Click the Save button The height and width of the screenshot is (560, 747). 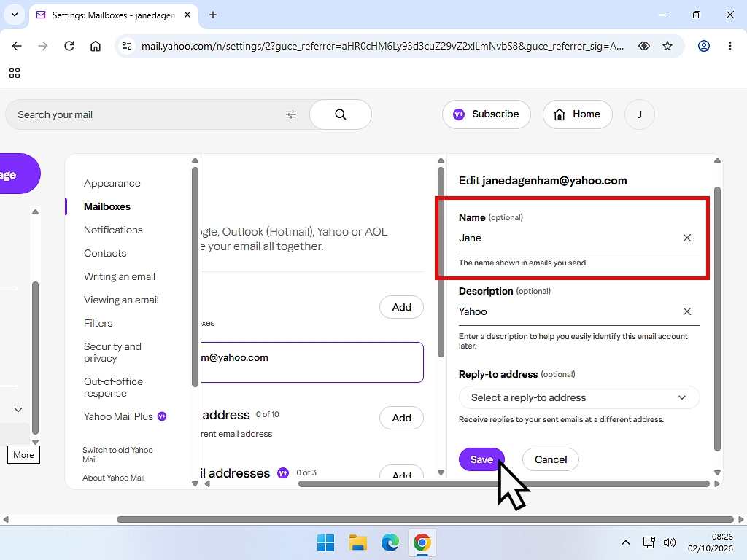coord(481,459)
